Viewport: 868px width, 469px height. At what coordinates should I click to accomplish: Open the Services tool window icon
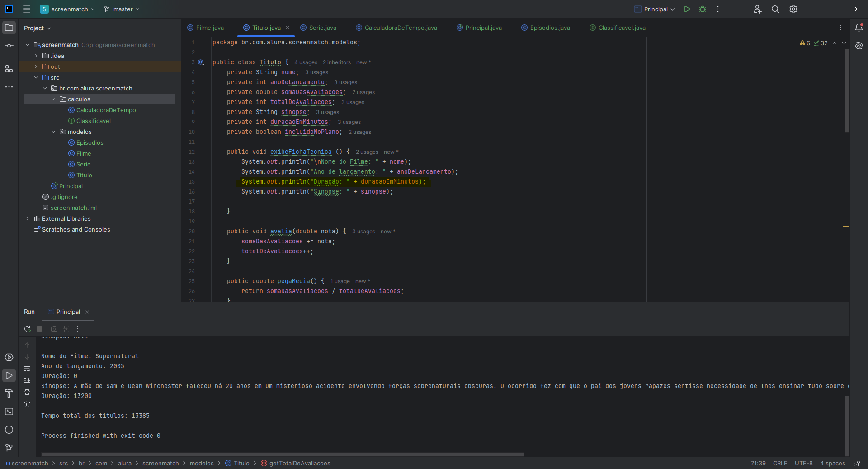(9, 357)
